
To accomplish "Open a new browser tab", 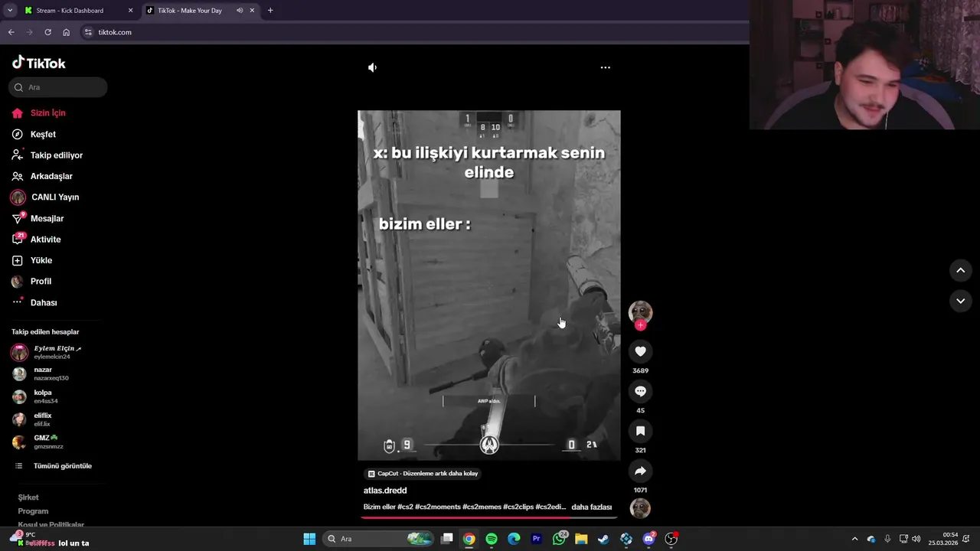I will pos(270,11).
